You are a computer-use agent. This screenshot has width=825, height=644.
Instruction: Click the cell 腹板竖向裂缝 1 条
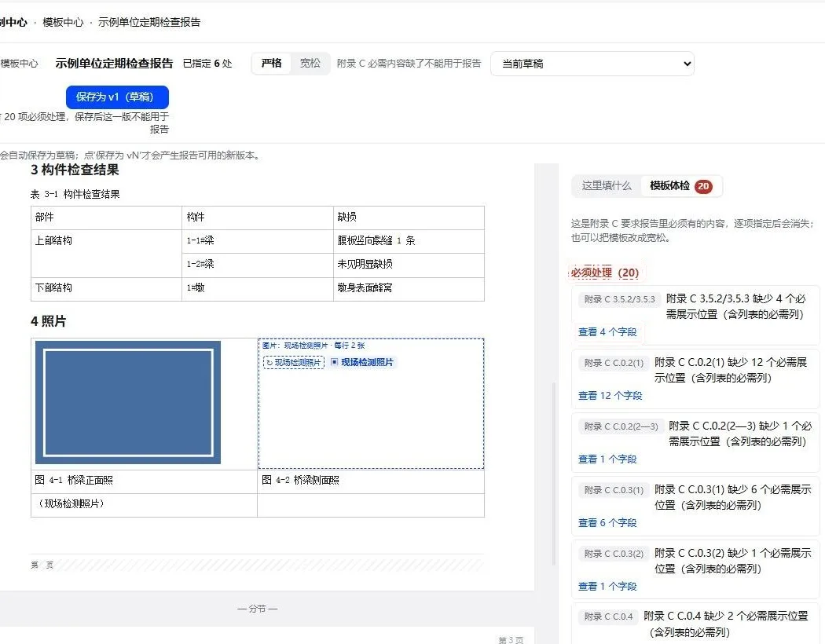(x=409, y=241)
